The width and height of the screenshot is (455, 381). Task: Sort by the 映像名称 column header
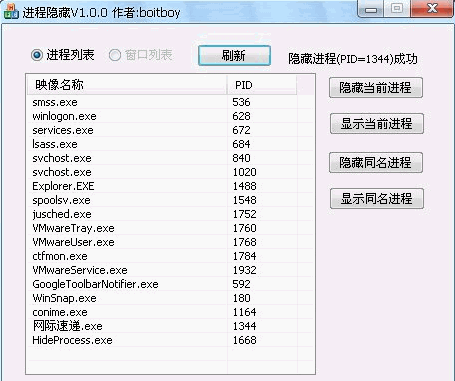(127, 85)
